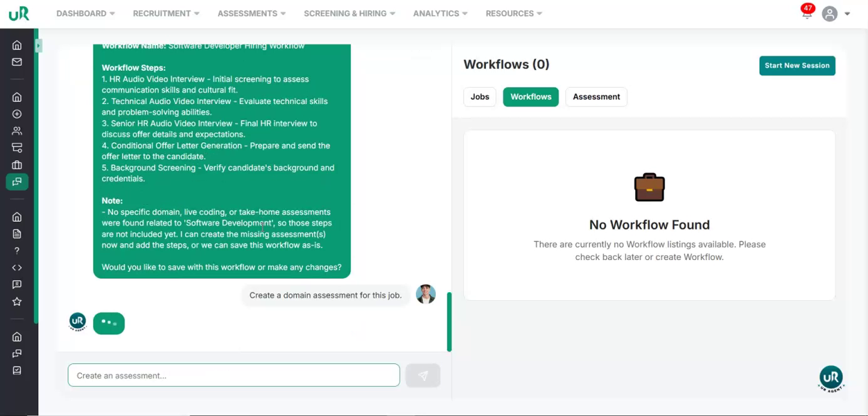Click the plus-circle add icon in sidebar
This screenshot has height=416, width=868.
pyautogui.click(x=17, y=114)
